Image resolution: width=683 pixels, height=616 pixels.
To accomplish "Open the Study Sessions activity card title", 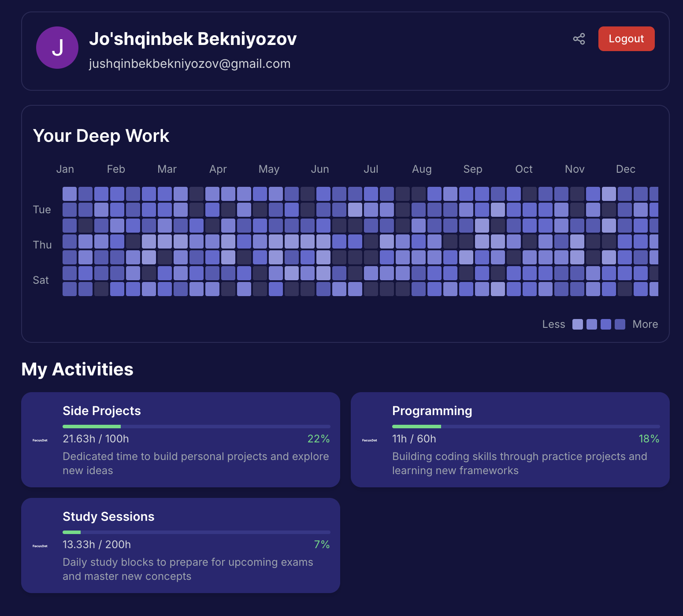I will pyautogui.click(x=108, y=516).
